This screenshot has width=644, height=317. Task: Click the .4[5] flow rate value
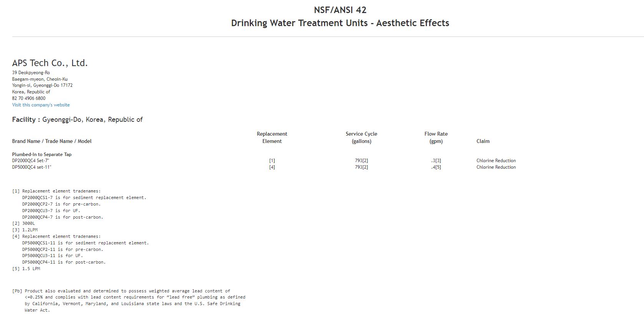click(436, 167)
